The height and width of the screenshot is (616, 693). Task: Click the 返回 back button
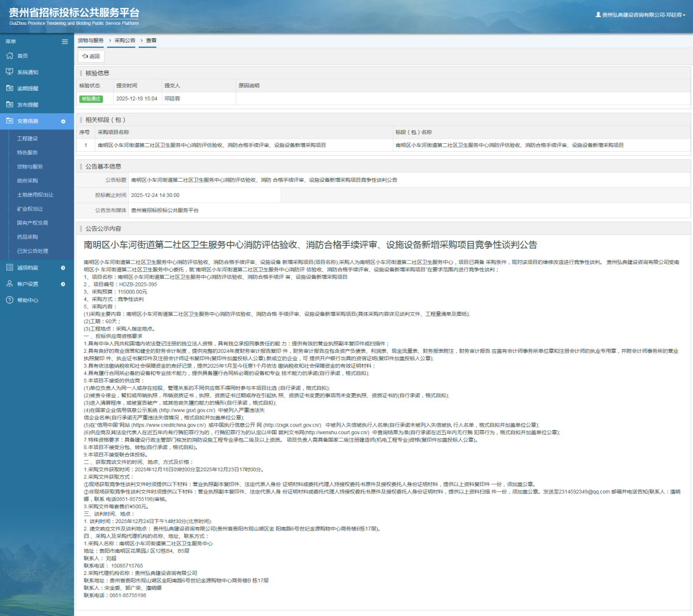click(91, 56)
